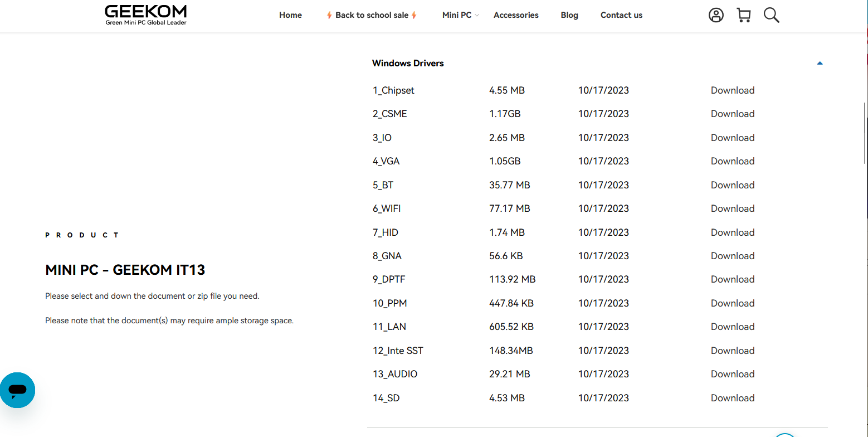The height and width of the screenshot is (437, 868).
Task: Click the GEEKOM logo
Action: 146,15
